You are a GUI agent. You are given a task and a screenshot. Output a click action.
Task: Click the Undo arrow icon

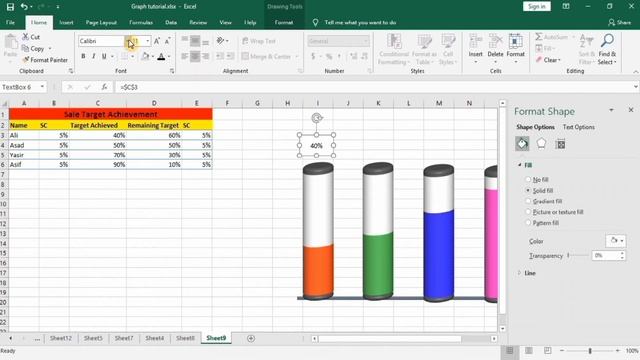pos(24,7)
